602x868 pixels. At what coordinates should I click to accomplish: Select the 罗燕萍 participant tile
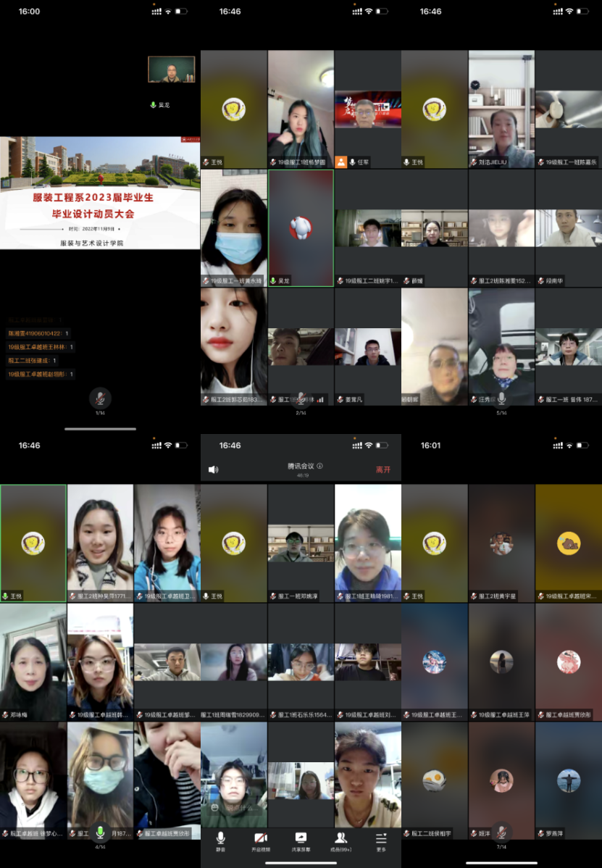[569, 780]
